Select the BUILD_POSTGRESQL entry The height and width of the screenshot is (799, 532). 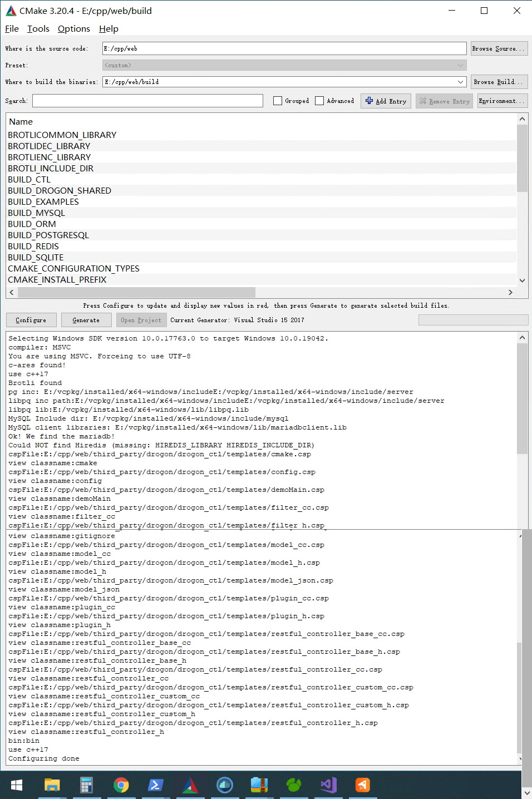pyautogui.click(x=48, y=235)
